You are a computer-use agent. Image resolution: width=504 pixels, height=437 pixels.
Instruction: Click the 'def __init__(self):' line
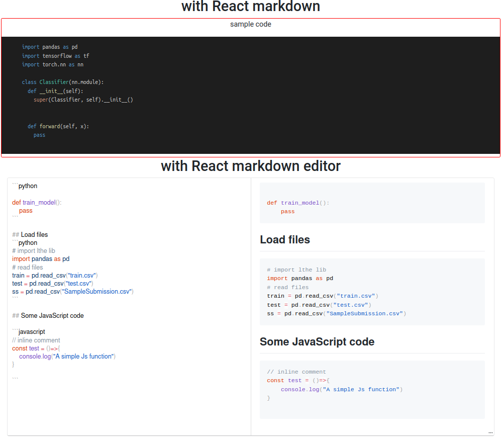click(55, 92)
